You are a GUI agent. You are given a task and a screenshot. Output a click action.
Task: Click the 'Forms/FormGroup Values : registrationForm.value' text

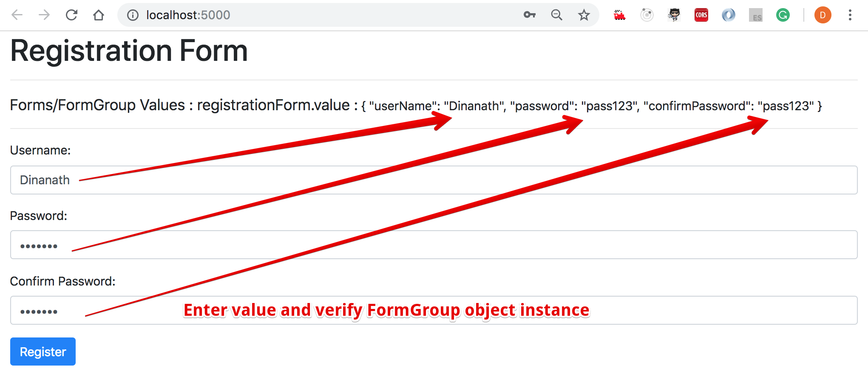coord(180,105)
